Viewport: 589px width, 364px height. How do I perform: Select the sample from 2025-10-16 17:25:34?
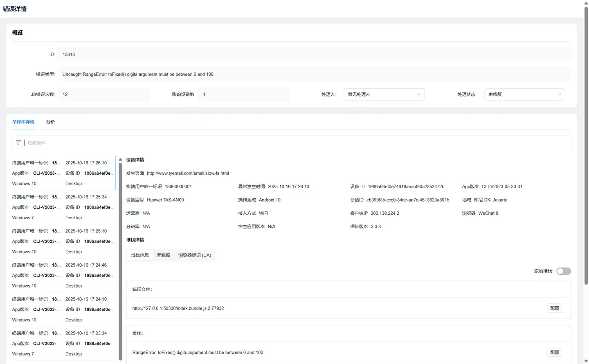coord(63,207)
